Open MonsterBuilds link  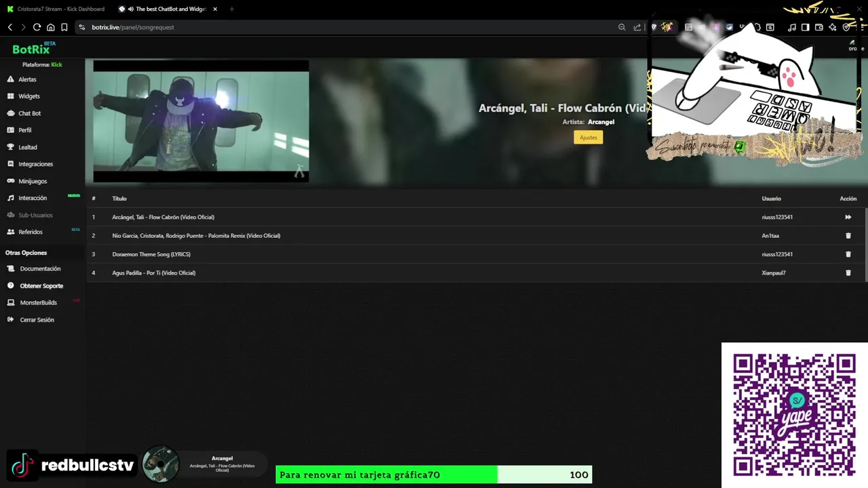point(38,303)
